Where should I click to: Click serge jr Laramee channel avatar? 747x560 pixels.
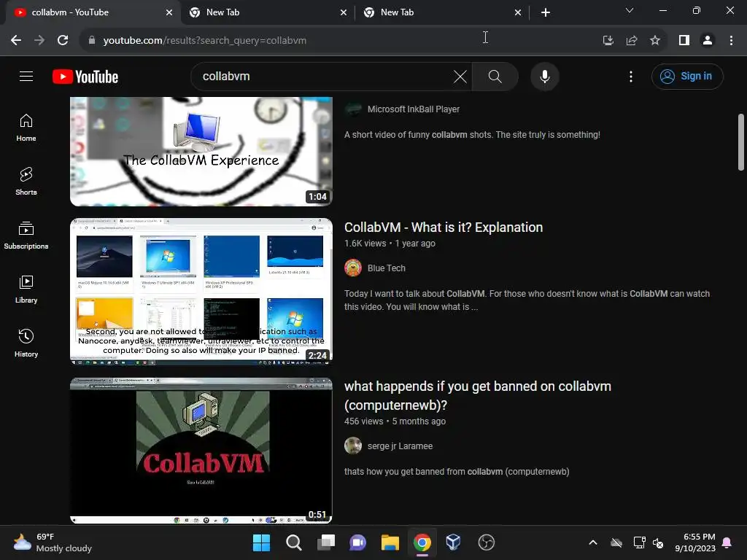353,446
